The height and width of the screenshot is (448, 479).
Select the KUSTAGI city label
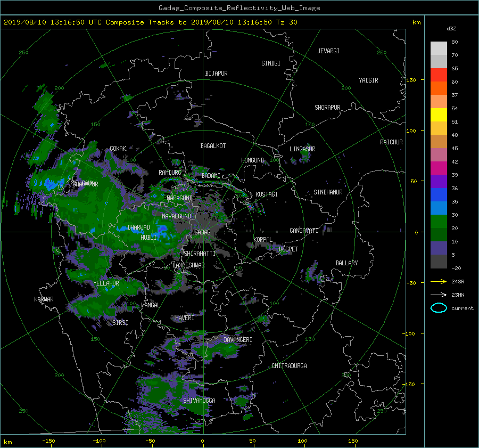click(x=267, y=194)
